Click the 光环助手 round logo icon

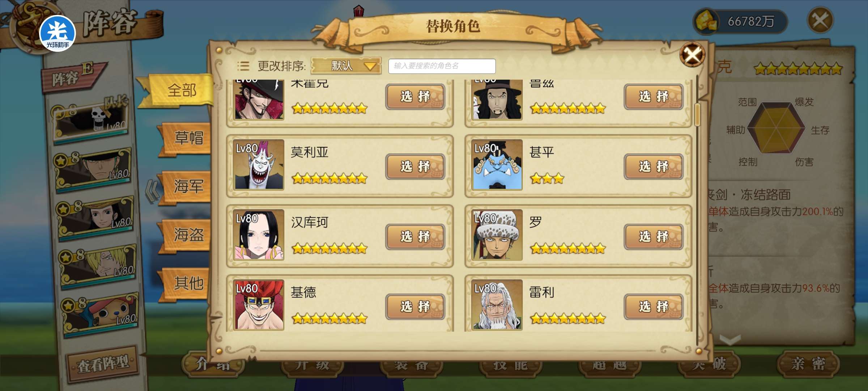pyautogui.click(x=57, y=33)
